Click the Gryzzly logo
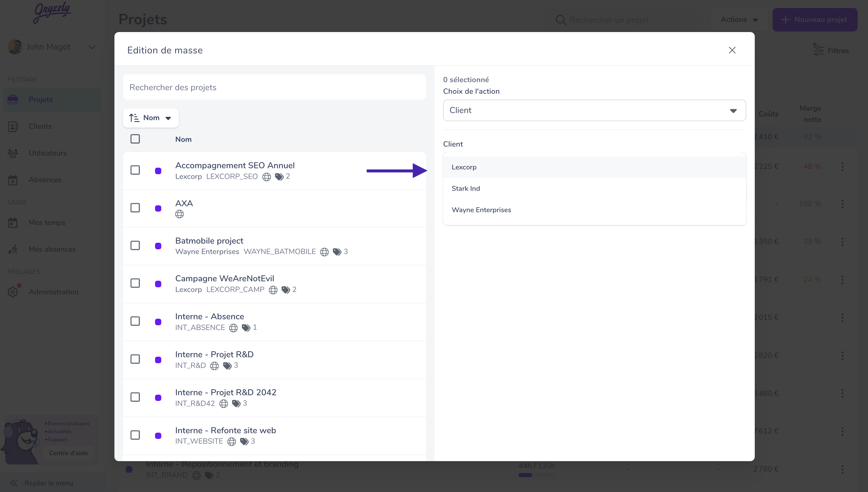 click(52, 12)
